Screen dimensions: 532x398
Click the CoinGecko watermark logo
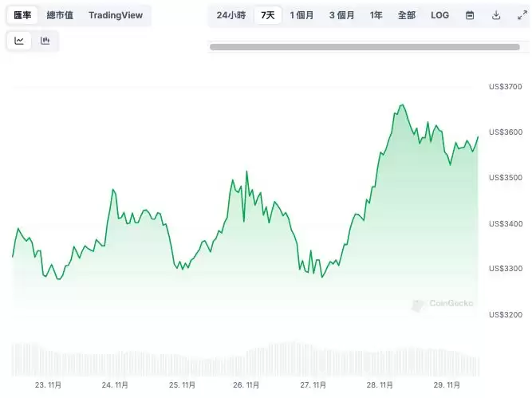tap(443, 305)
